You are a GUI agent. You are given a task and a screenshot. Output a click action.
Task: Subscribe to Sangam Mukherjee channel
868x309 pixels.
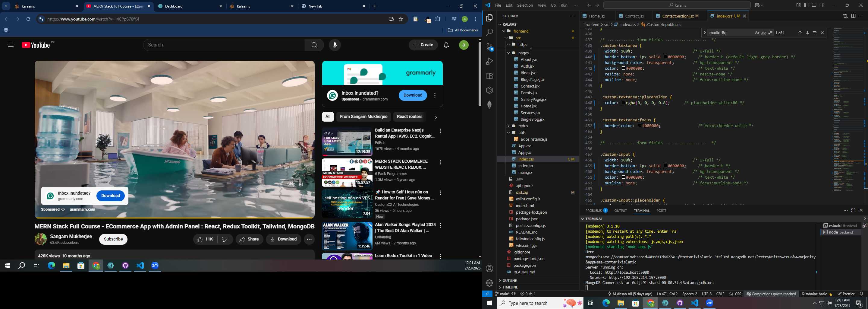click(113, 239)
